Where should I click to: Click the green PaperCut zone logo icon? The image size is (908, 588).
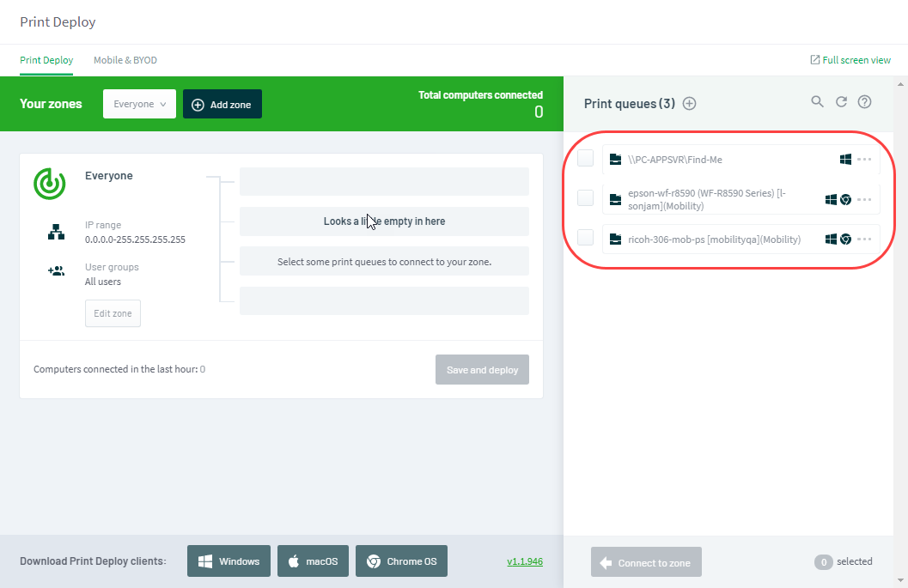tap(50, 183)
